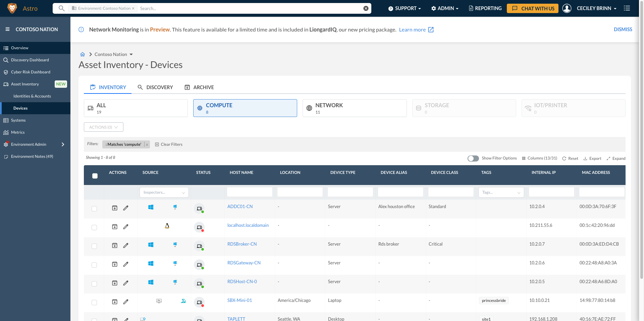Click the archive icon in ADDC01-CN row

point(115,208)
